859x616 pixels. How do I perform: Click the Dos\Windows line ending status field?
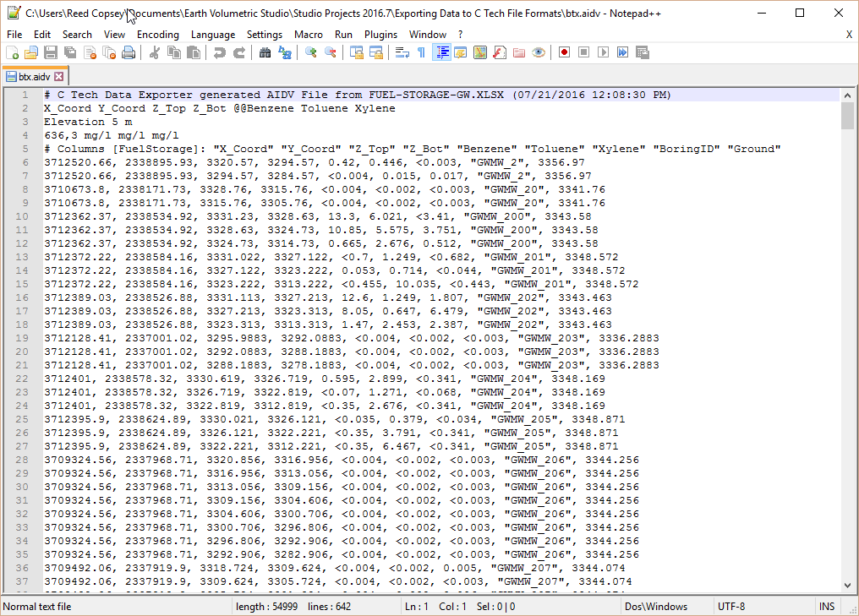pyautogui.click(x=655, y=606)
